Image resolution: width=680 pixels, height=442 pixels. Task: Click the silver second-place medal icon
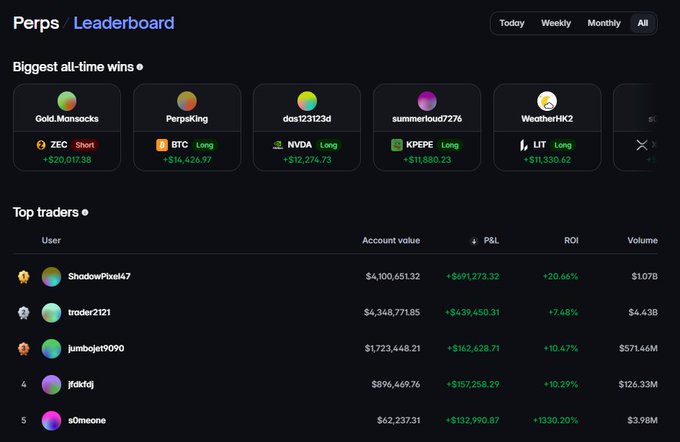[23, 312]
